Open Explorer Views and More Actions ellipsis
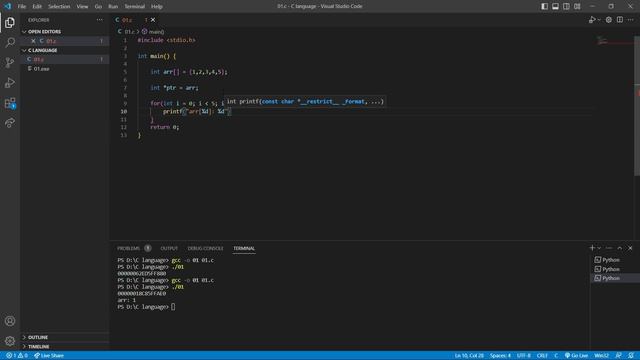Screen dimensions: 640x360 point(100,20)
